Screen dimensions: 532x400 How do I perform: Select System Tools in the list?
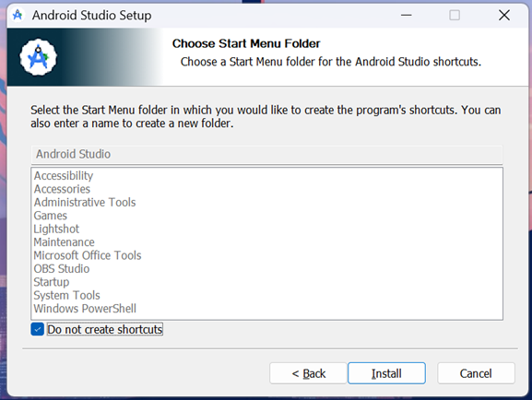coord(66,295)
